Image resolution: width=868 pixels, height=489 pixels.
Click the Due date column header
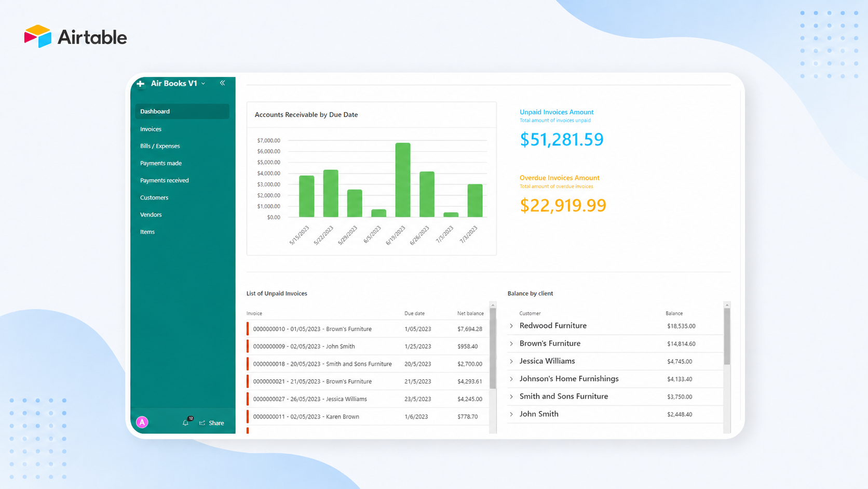click(414, 313)
